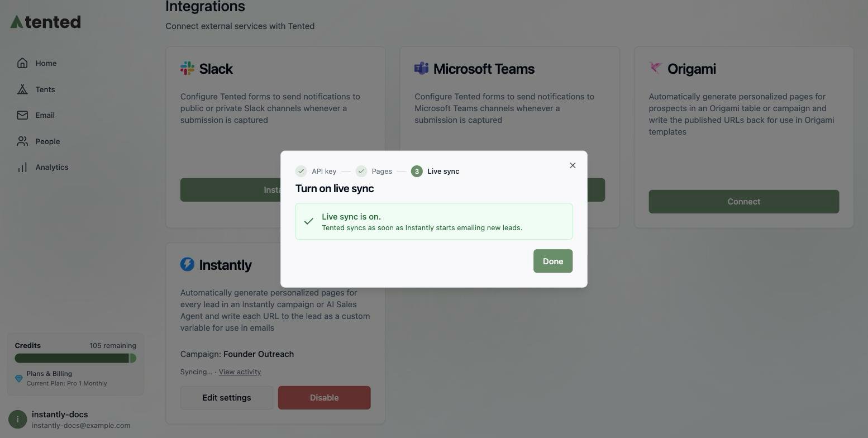This screenshot has height=438, width=868.
Task: Disable the Instantly integration
Action: [x=324, y=398]
